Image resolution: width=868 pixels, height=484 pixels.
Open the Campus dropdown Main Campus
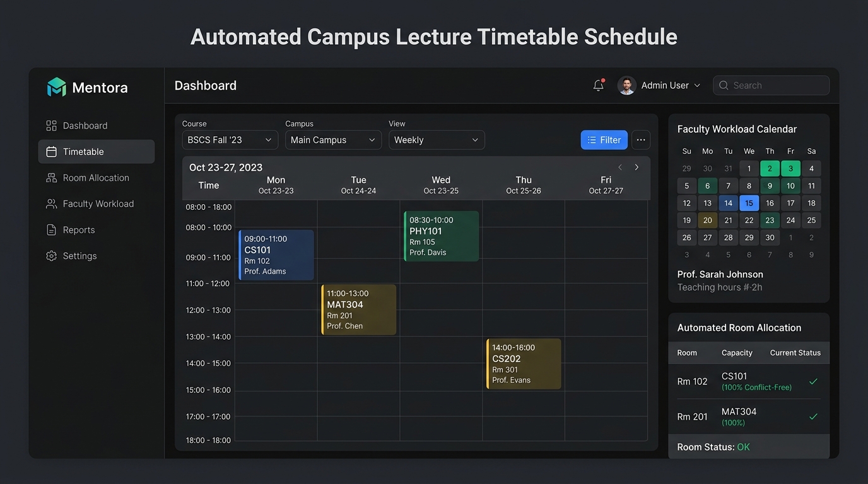click(333, 140)
